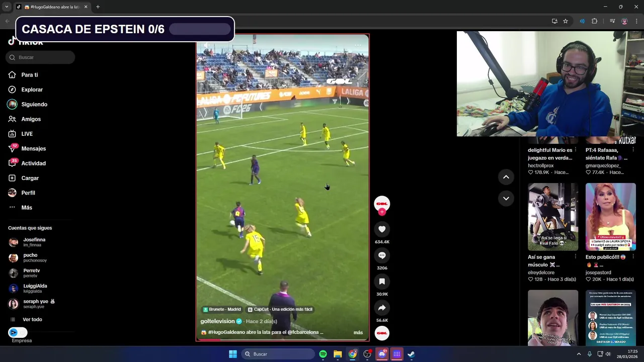Image resolution: width=644 pixels, height=362 pixels.
Task: Open the Windows Start menu
Action: point(232,354)
